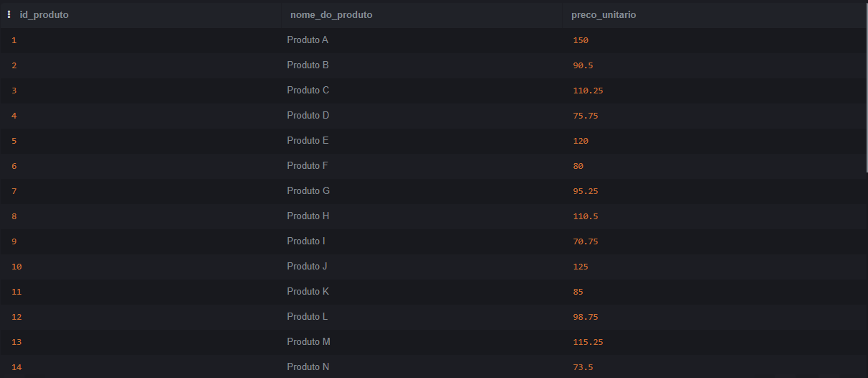
Task: Click the price cell showing 75.75
Action: pyautogui.click(x=586, y=116)
